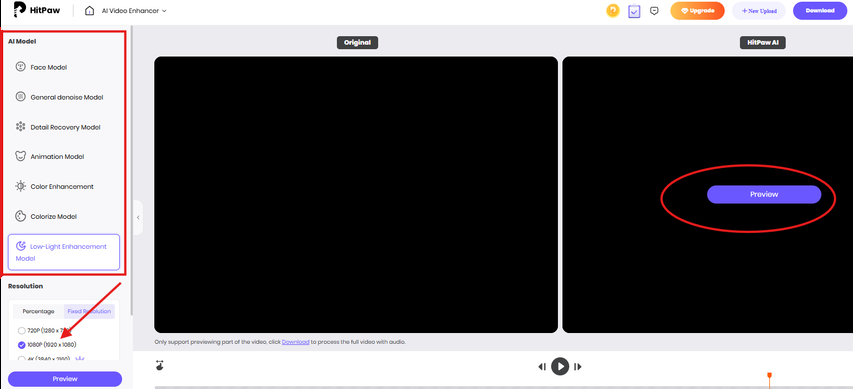Select the Face Model option

click(x=64, y=67)
